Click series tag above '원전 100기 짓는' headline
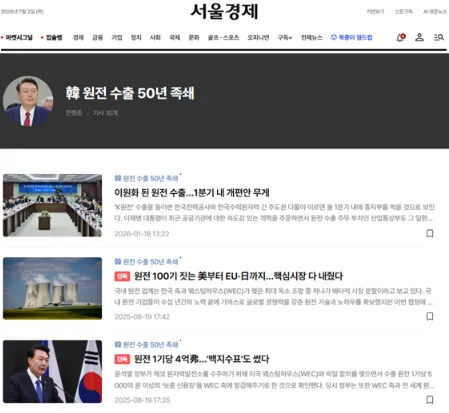The height and width of the screenshot is (413, 449). tap(147, 262)
